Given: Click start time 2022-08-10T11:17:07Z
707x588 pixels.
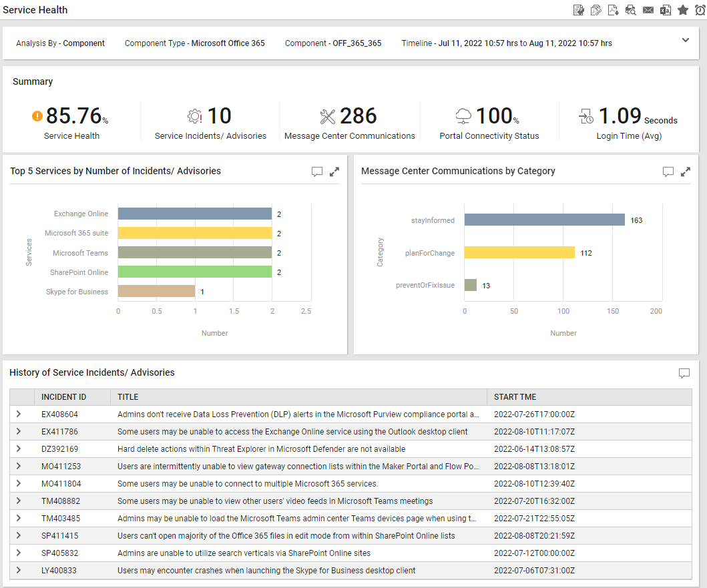Looking at the screenshot, I should [x=534, y=432].
